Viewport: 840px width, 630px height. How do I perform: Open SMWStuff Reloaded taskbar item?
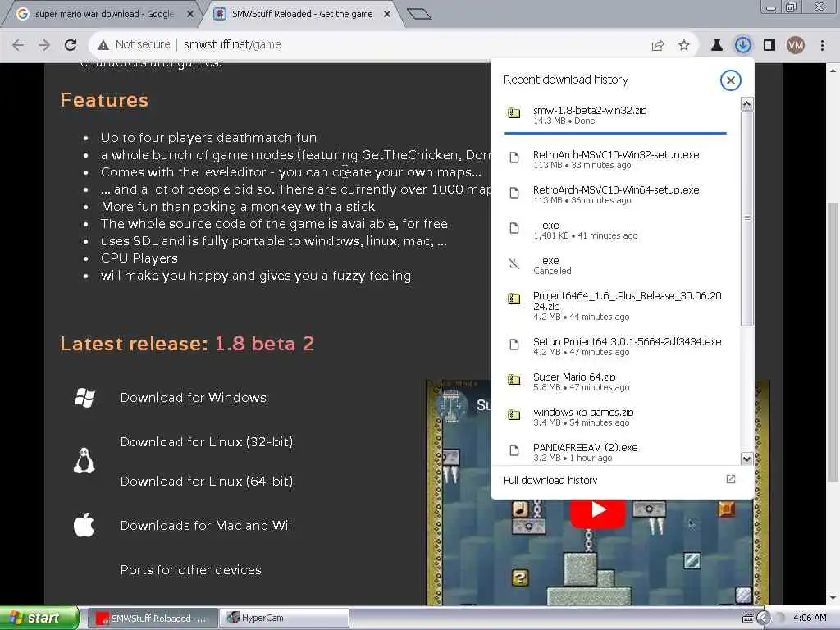[153, 619]
